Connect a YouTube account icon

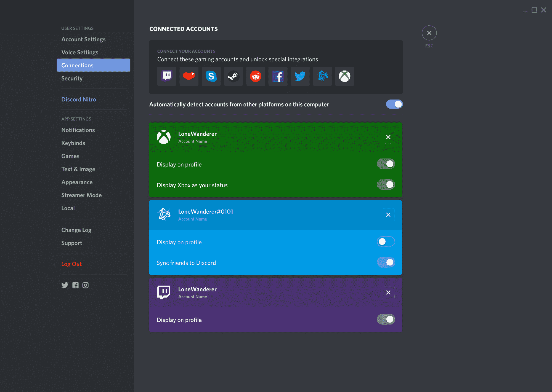(x=189, y=76)
